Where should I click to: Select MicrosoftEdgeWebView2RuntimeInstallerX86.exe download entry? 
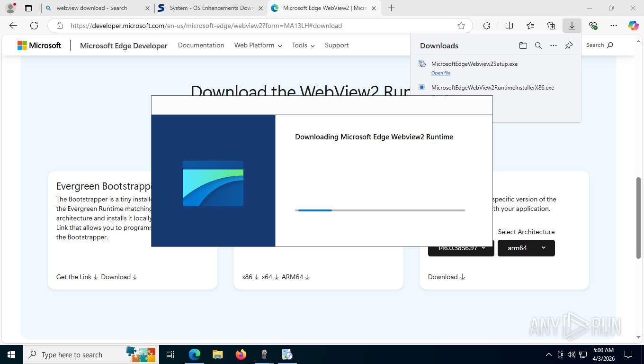click(x=492, y=88)
